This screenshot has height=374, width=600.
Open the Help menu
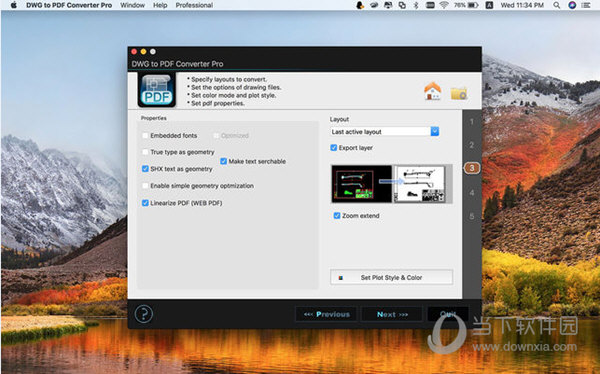point(160,5)
